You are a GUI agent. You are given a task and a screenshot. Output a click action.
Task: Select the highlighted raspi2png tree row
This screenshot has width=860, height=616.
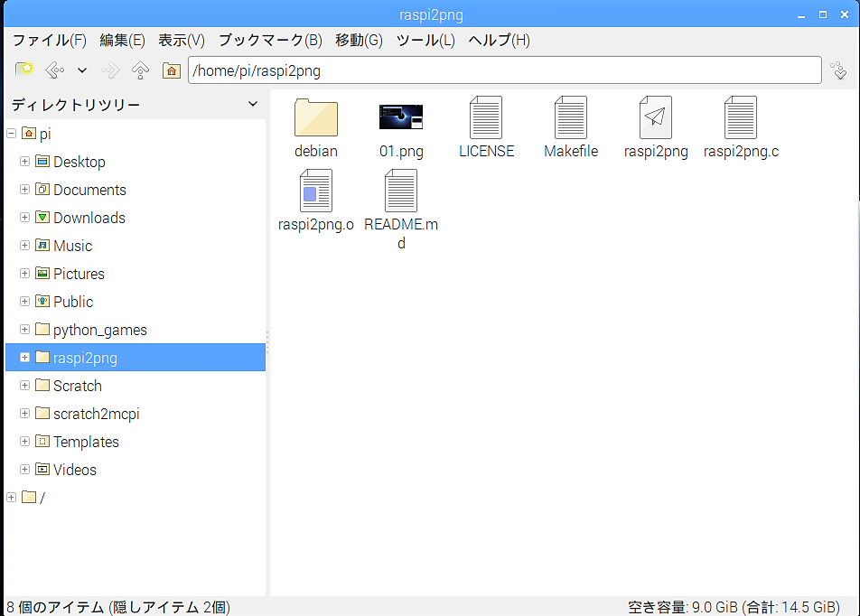(x=136, y=358)
